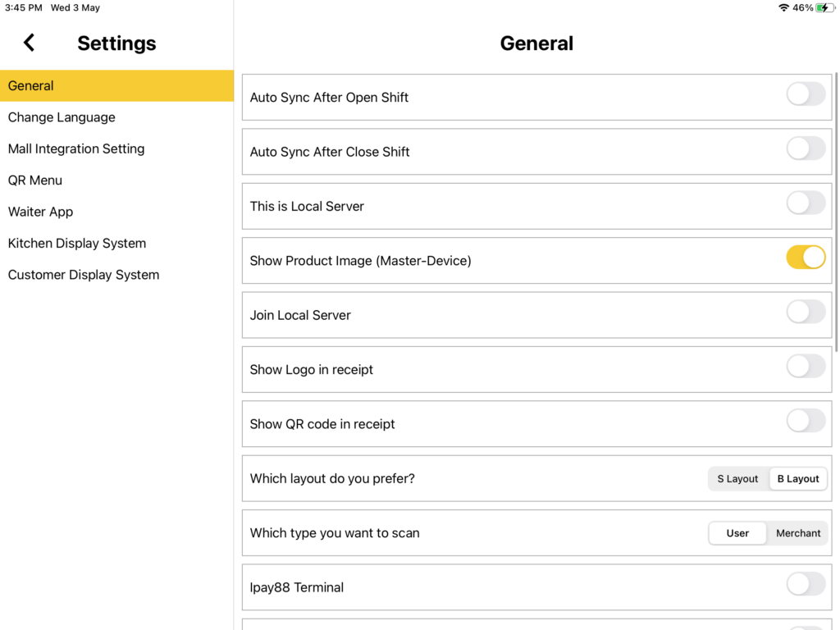Image resolution: width=840 pixels, height=630 pixels.
Task: Turn on This is Local Server
Action: [x=806, y=203]
